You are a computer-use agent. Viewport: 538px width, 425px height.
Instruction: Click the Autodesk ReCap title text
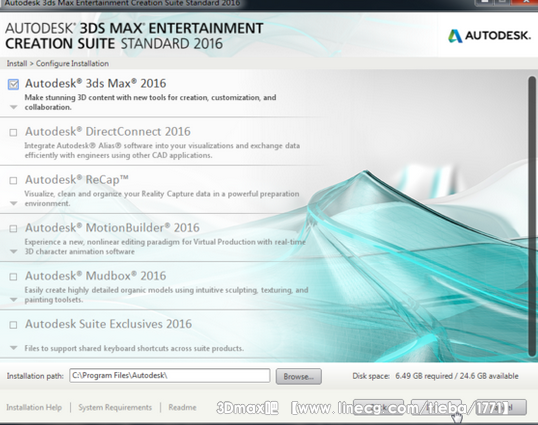click(77, 179)
